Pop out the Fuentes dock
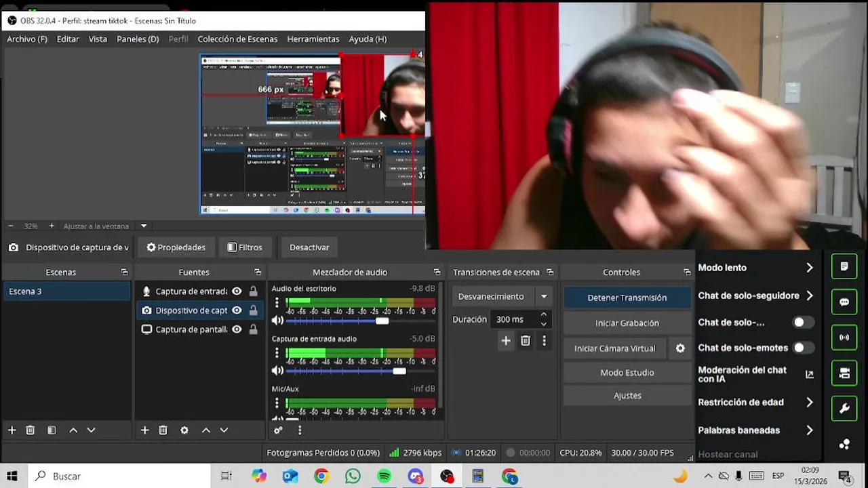 [x=258, y=272]
